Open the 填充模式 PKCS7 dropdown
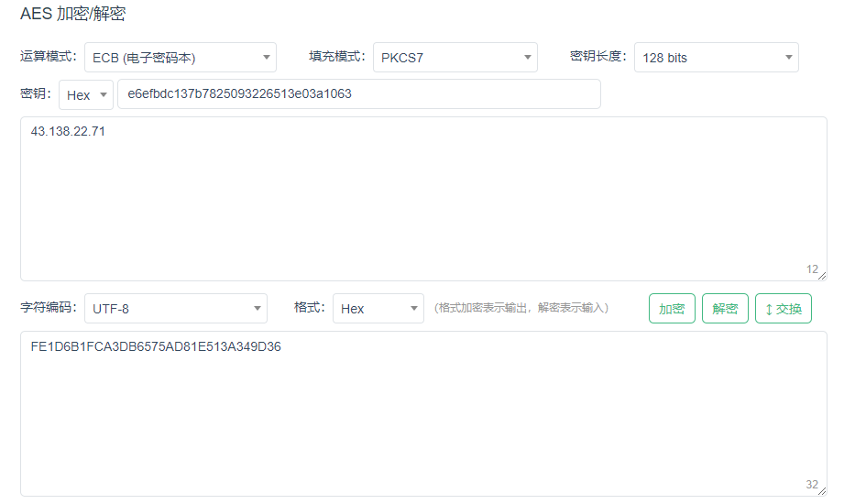The height and width of the screenshot is (504, 844). 455,57
